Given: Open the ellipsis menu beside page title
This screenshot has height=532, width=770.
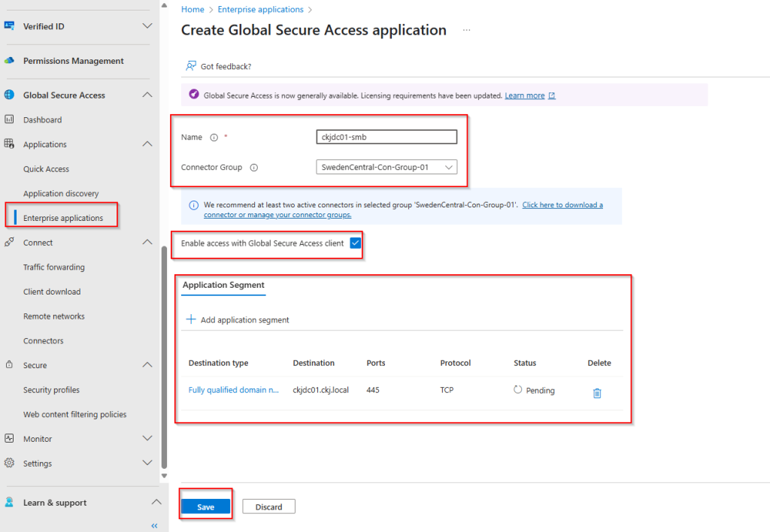Looking at the screenshot, I should [x=466, y=30].
